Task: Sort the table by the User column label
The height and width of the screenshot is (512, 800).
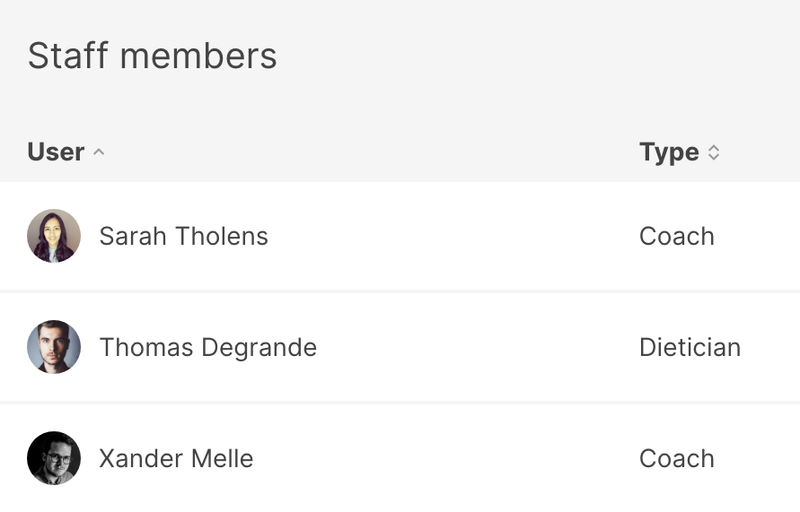Action: point(56,152)
